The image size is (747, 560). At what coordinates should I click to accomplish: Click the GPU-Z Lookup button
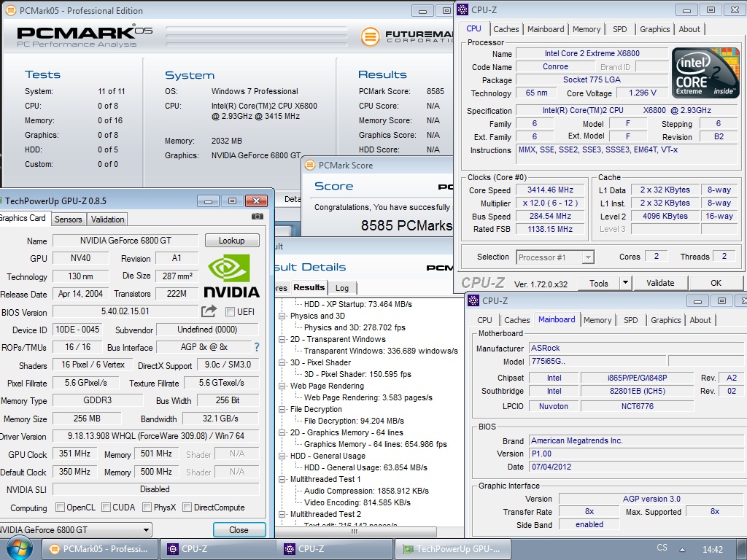[232, 241]
